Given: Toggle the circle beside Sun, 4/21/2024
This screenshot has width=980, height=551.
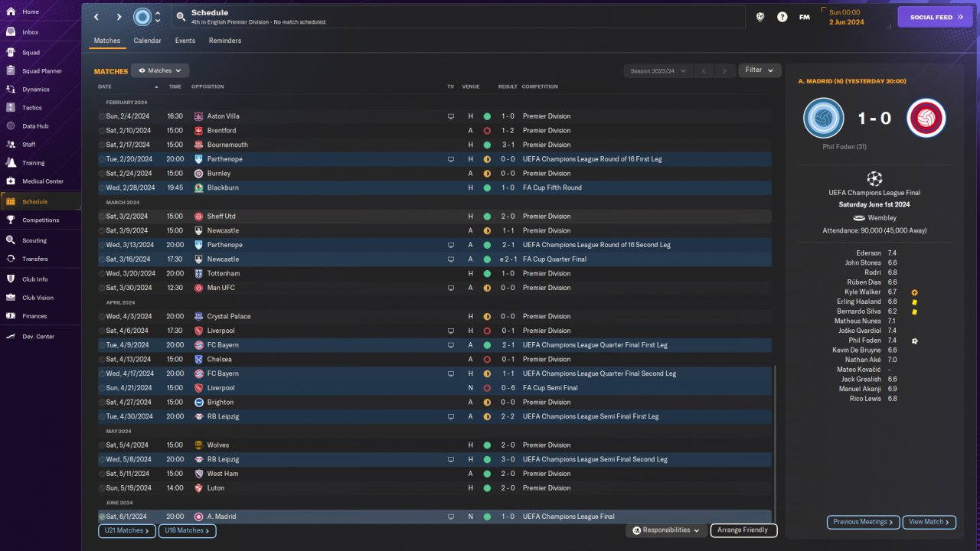Looking at the screenshot, I should pyautogui.click(x=102, y=388).
